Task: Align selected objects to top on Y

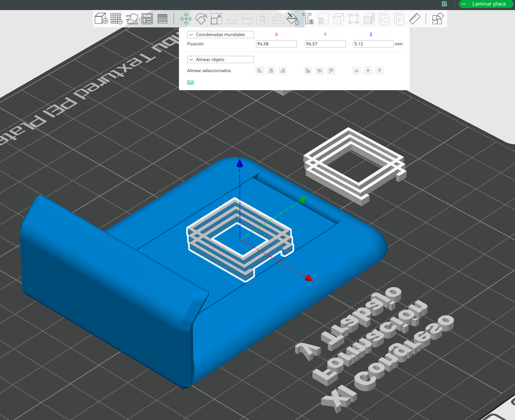Action: pos(331,71)
